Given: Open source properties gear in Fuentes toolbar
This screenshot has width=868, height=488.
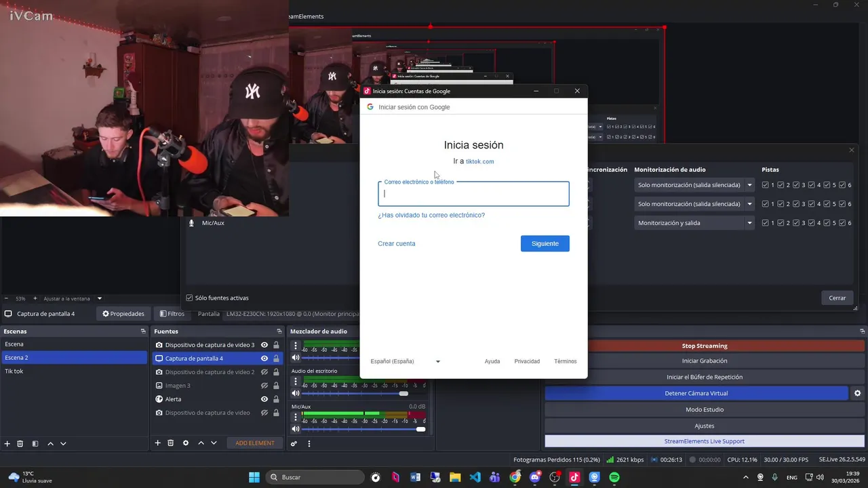Looking at the screenshot, I should tap(186, 443).
